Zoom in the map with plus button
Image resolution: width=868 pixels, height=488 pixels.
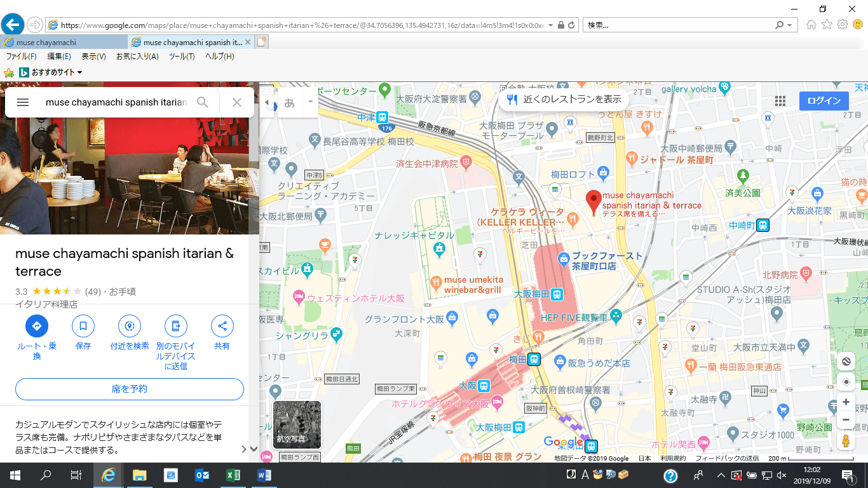pyautogui.click(x=846, y=402)
